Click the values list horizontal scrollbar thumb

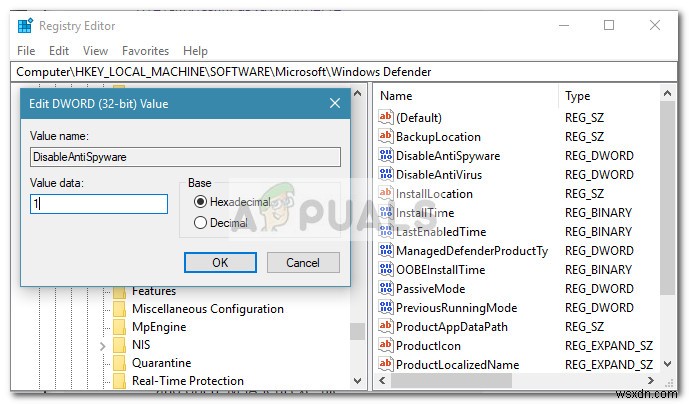[451, 381]
